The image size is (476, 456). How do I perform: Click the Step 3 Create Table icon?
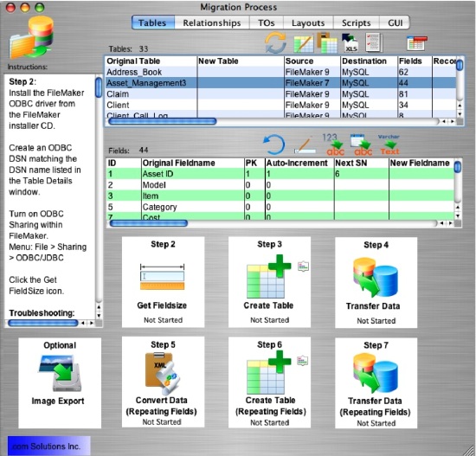pyautogui.click(x=269, y=277)
